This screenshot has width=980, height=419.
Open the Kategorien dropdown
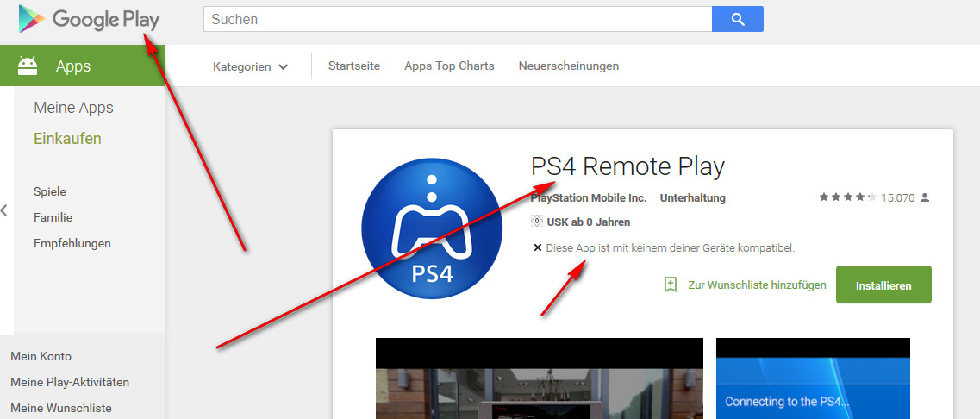pos(250,66)
